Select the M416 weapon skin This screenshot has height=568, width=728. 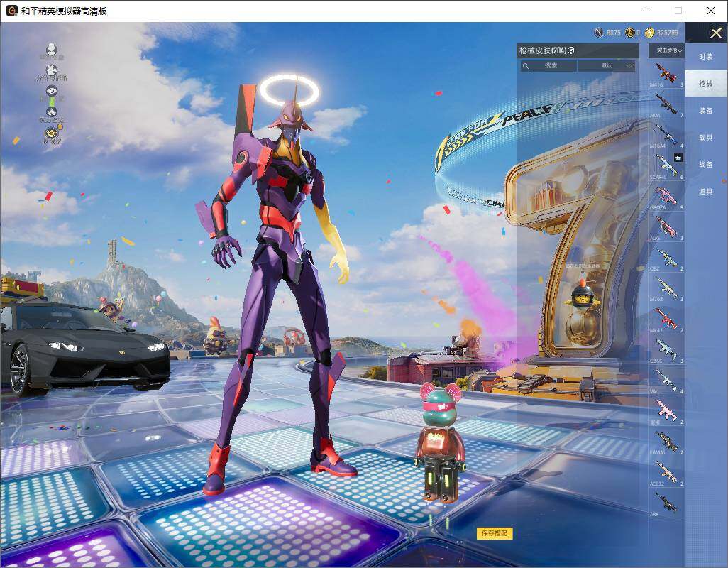666,74
